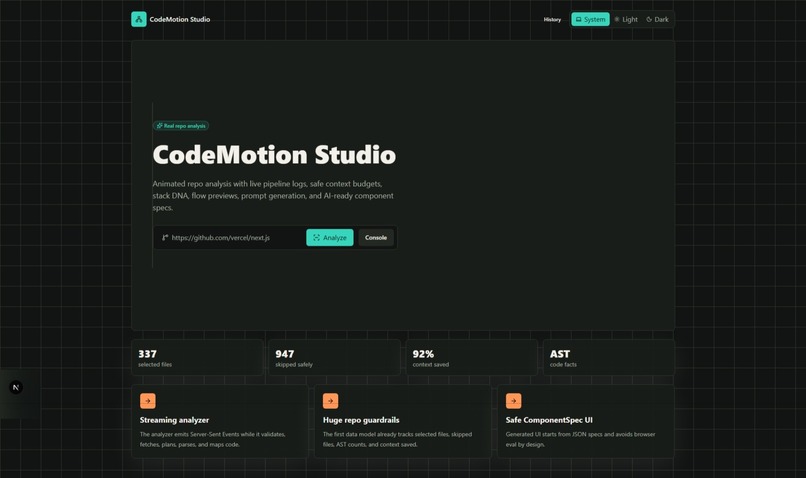
Task: Click the Animated repo analysis description text
Action: 273,196
